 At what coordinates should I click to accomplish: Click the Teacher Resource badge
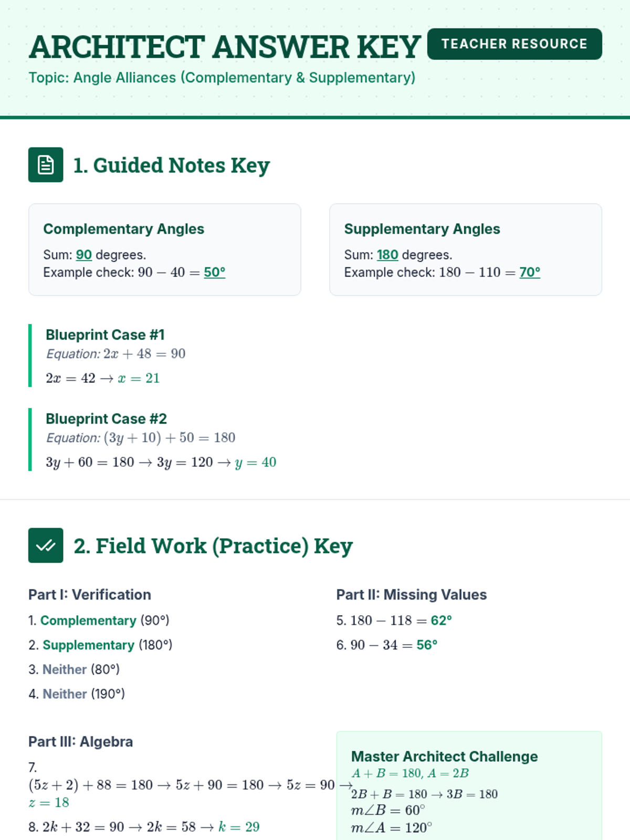click(514, 44)
